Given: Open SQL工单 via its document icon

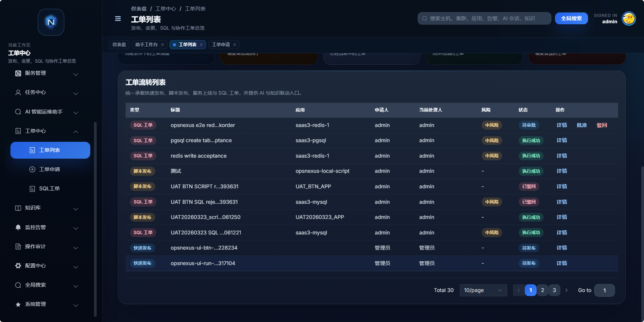Looking at the screenshot, I should 32,188.
